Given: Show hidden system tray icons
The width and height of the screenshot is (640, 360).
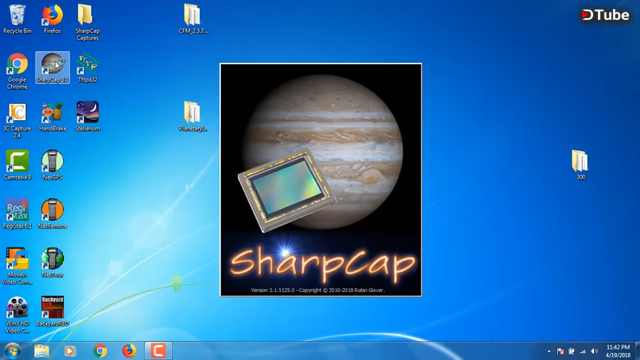Looking at the screenshot, I should (549, 351).
